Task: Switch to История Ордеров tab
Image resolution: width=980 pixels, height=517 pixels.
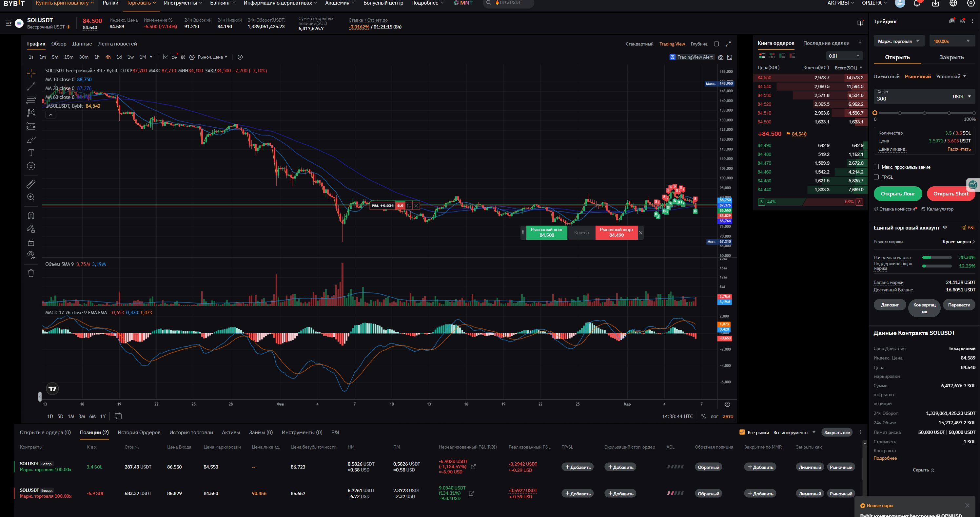Action: pos(139,432)
